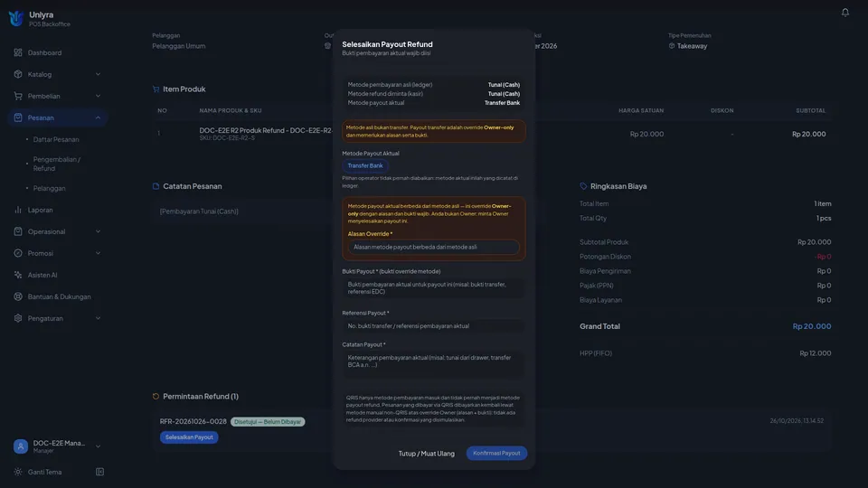
Task: Open the user account dropdown chevron
Action: point(98,446)
